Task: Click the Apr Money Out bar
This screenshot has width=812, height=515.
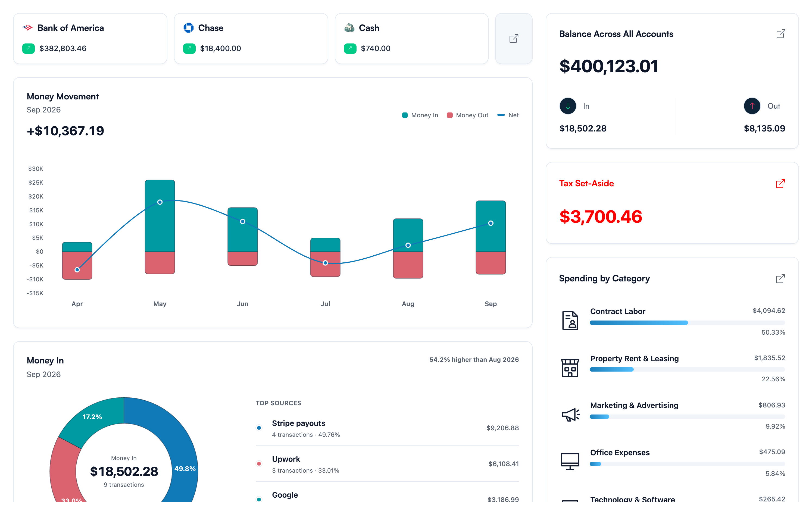Action: pyautogui.click(x=77, y=265)
